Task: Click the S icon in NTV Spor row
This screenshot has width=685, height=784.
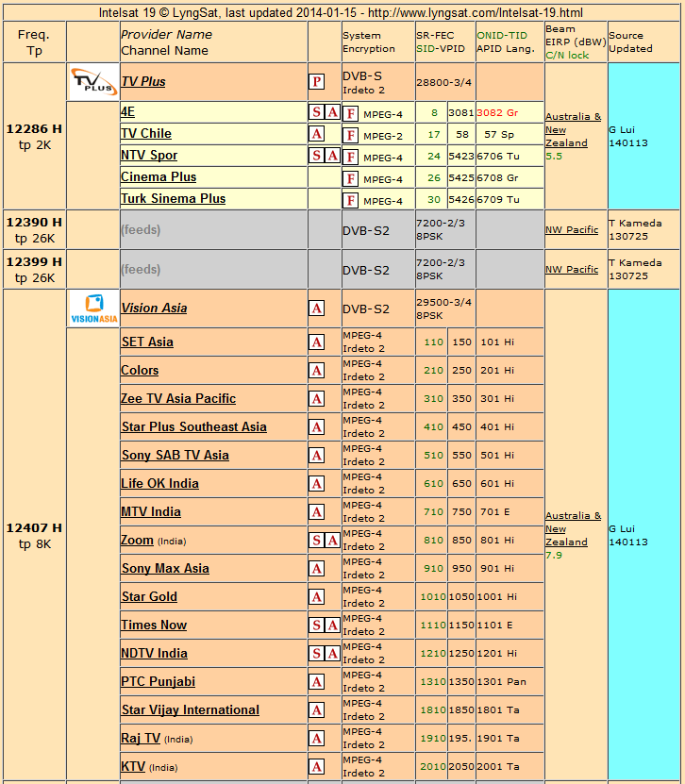Action: (316, 156)
